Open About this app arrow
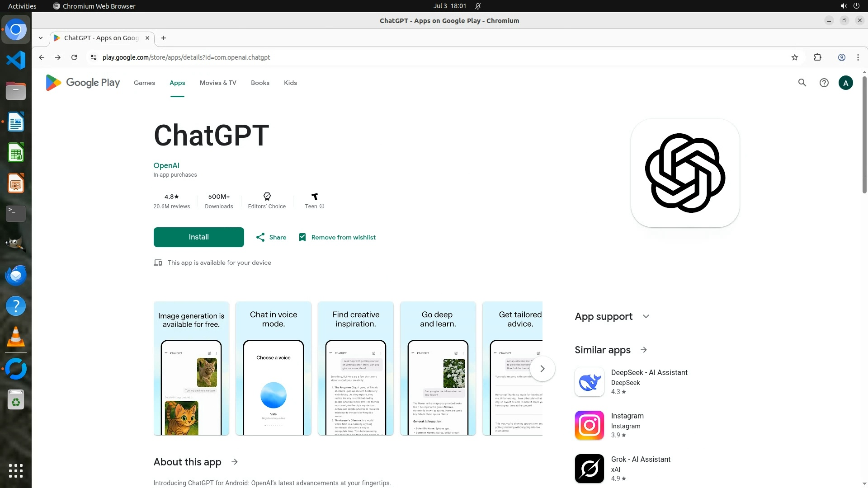 coord(234,462)
